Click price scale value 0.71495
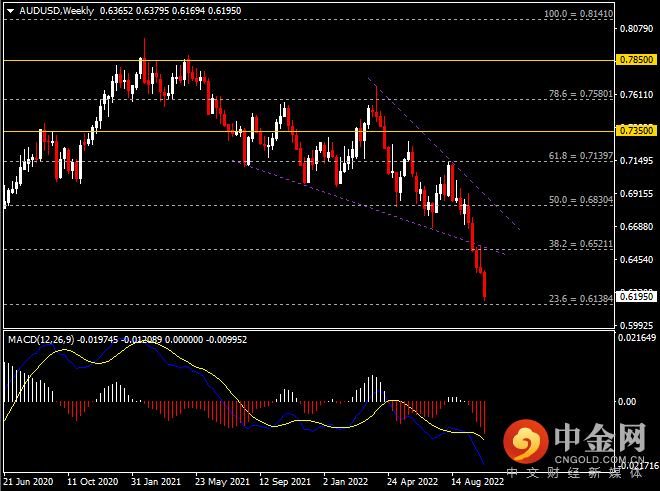Image resolution: width=660 pixels, height=491 pixels. 636,160
